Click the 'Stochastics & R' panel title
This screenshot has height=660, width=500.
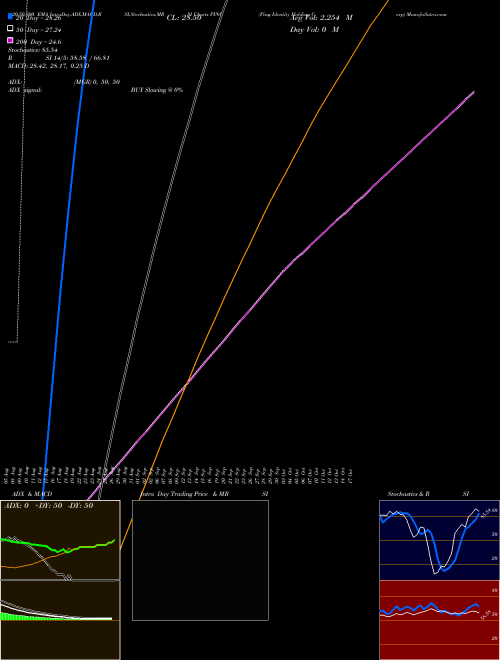tap(408, 494)
